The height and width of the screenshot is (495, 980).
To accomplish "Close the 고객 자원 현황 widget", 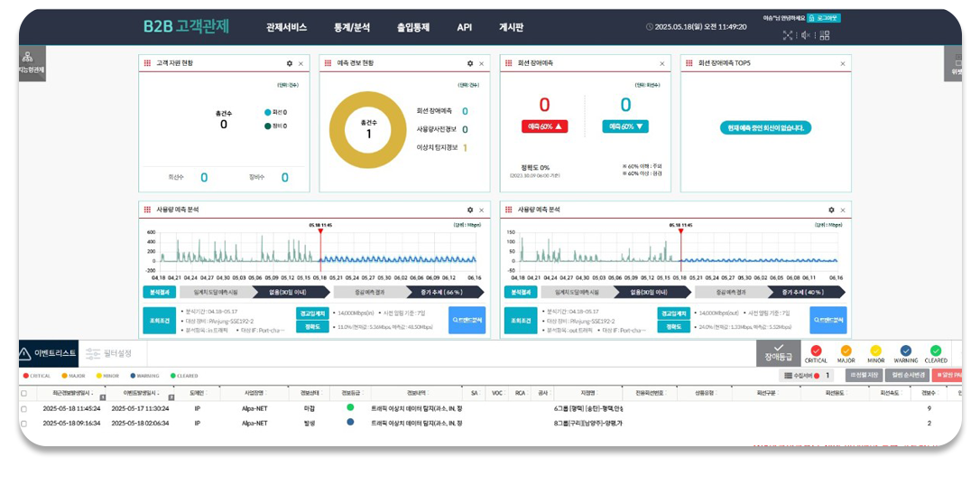I will pos(300,64).
